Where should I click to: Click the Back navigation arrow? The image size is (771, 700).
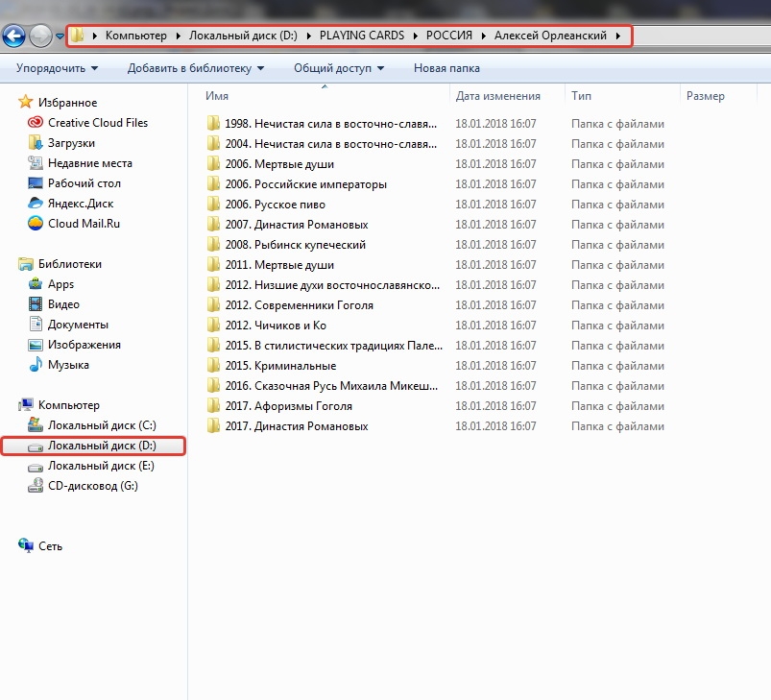pos(13,36)
